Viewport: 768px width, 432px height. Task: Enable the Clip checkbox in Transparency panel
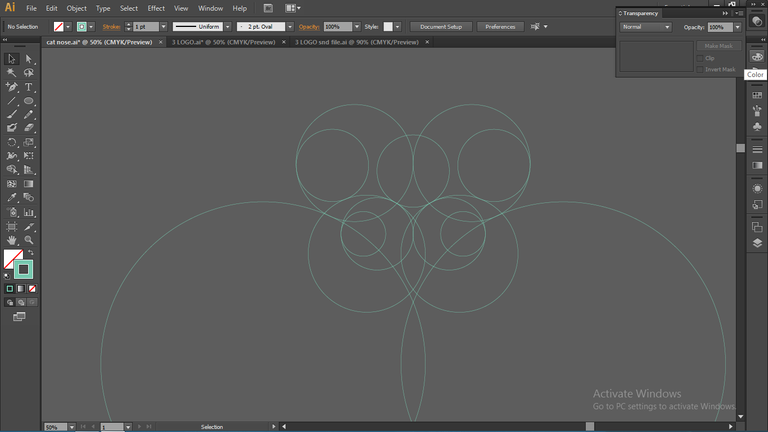[x=700, y=58]
